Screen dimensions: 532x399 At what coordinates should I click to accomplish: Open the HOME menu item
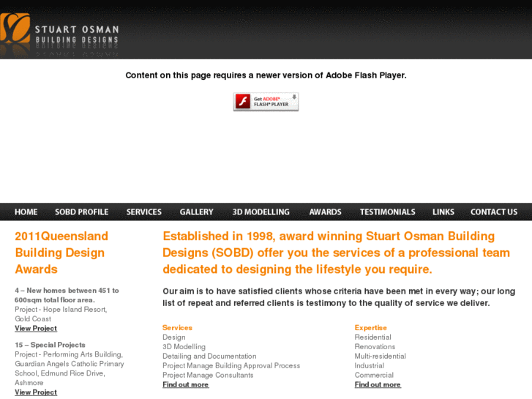pyautogui.click(x=26, y=212)
